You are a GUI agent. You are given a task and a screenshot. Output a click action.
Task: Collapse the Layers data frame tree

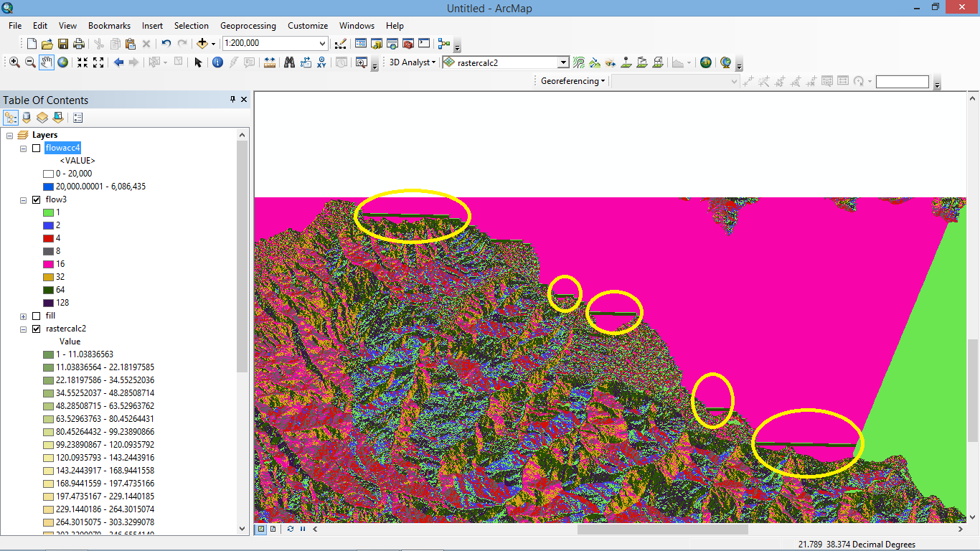(9, 136)
